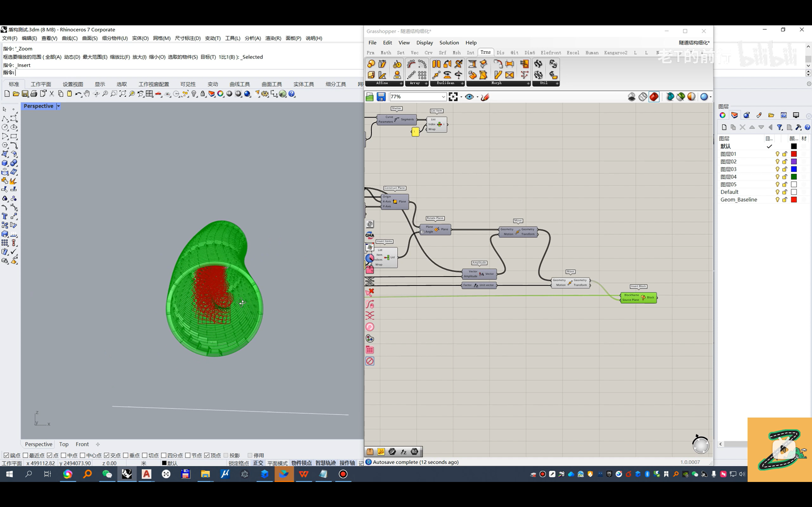Viewport: 812px width, 507px height.
Task: Click the Open File icon in Grasshopper
Action: pos(370,97)
